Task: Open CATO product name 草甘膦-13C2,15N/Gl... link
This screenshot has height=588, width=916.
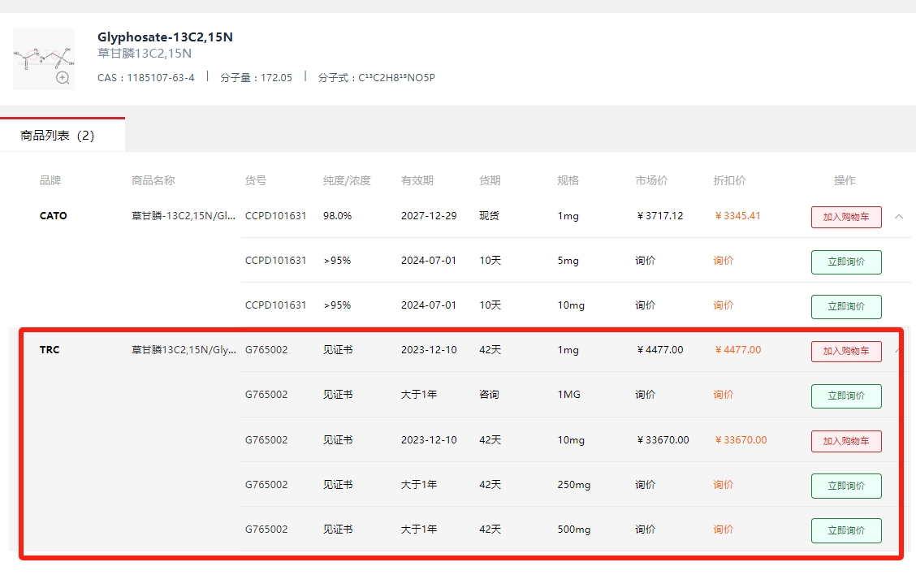Action: (184, 216)
